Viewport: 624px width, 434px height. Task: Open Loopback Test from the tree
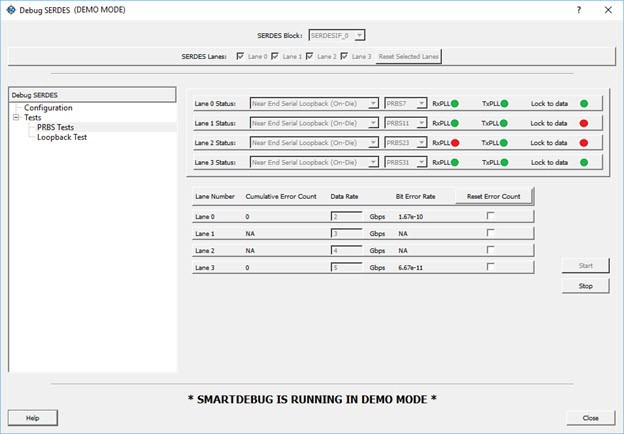(61, 137)
